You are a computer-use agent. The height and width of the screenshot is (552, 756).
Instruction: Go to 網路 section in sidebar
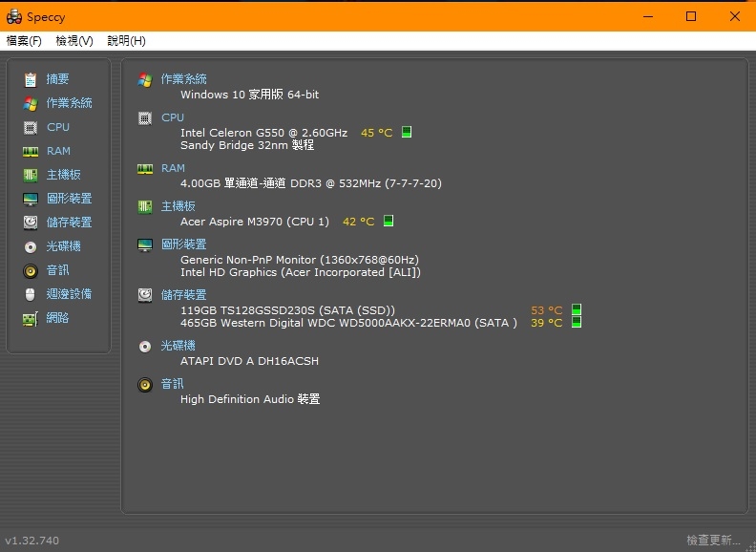pyautogui.click(x=57, y=317)
